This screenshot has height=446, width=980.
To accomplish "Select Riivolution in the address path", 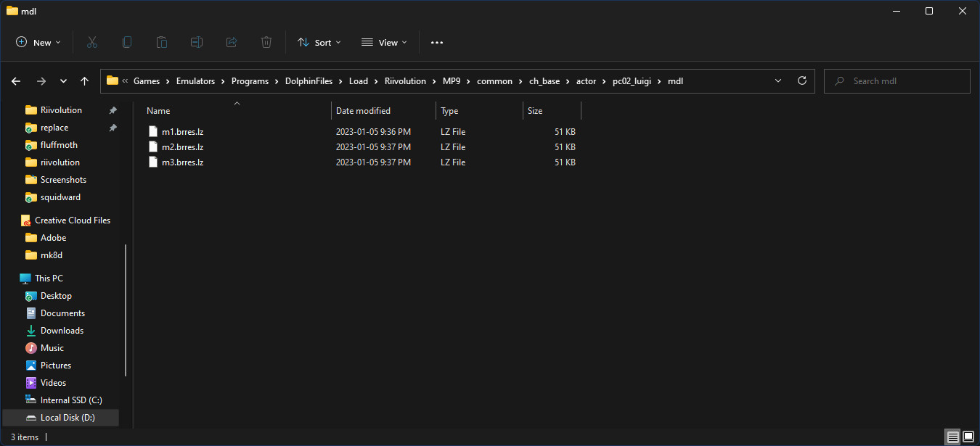I will click(x=405, y=81).
